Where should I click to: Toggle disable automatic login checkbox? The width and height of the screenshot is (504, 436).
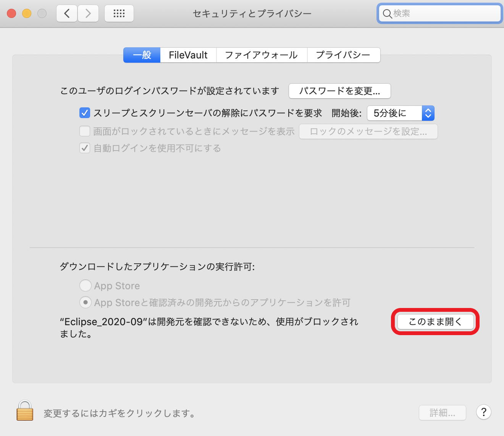(85, 148)
